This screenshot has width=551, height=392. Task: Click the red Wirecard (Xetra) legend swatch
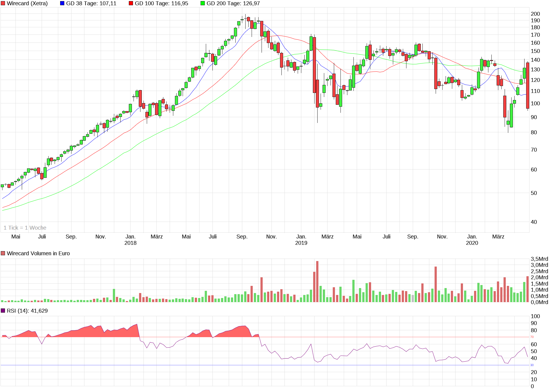pos(3,3)
